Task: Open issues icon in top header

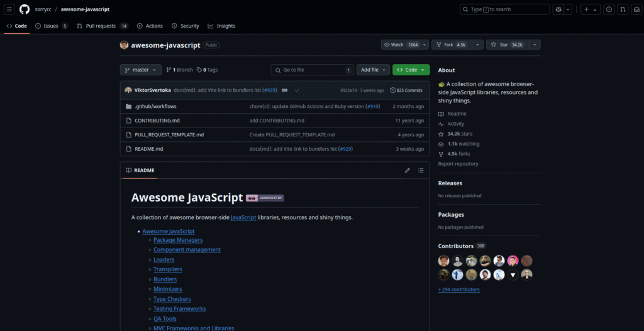Action: pyautogui.click(x=609, y=9)
